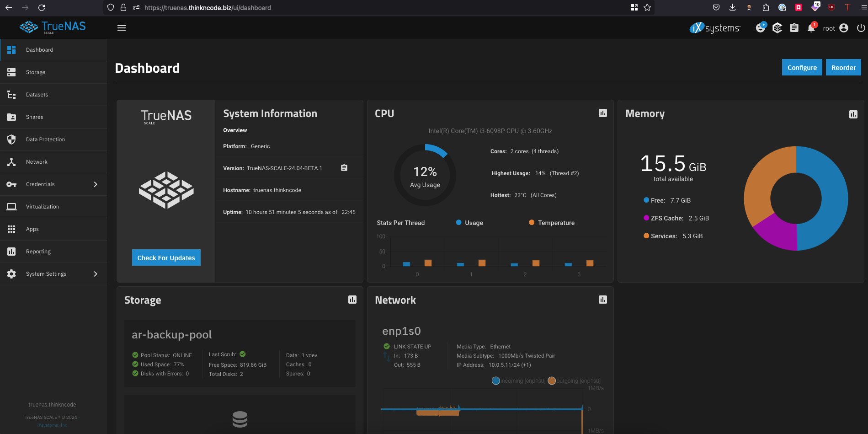The image size is (868, 434).
Task: Click Check For Updates button
Action: tap(166, 257)
